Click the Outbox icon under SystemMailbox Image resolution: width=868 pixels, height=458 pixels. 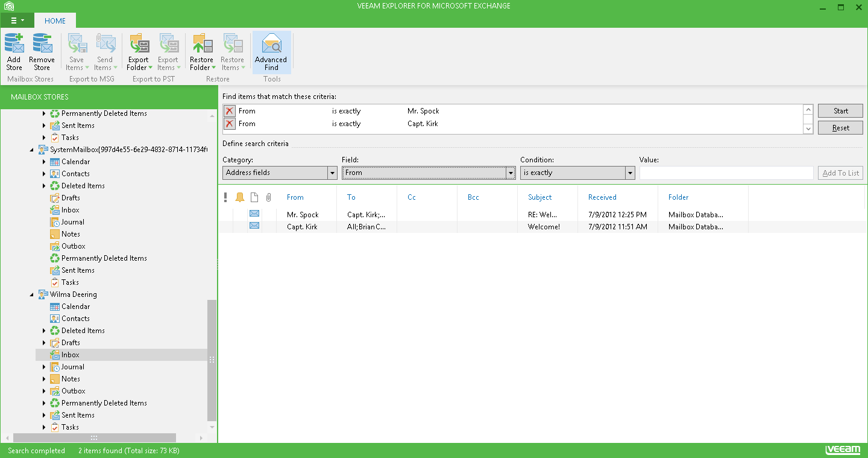(x=55, y=246)
